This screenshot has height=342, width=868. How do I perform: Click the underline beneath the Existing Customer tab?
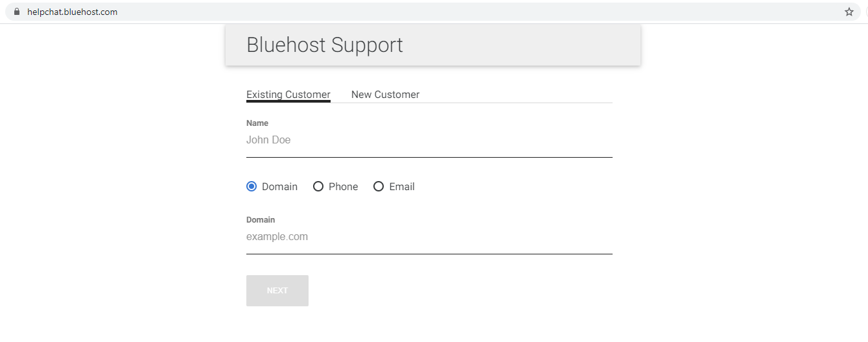click(288, 101)
